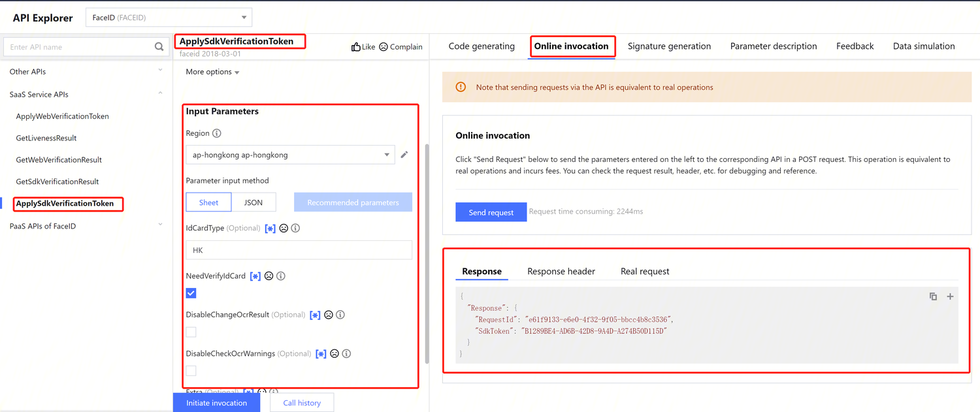Image resolution: width=980 pixels, height=412 pixels.
Task: Select GetLivenessResult in the API list
Action: point(45,138)
